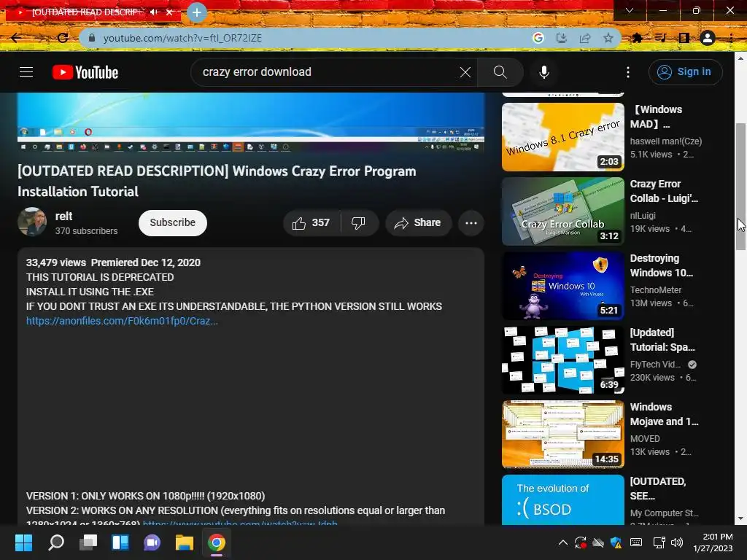This screenshot has width=747, height=560.
Task: Open the anonfiles download link
Action: point(122,321)
